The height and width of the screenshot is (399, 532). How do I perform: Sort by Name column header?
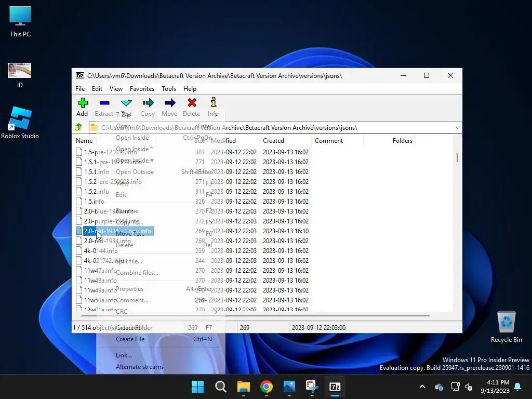[x=84, y=140]
